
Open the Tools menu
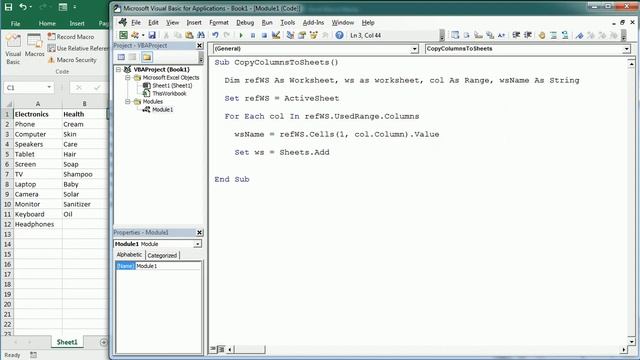(287, 23)
